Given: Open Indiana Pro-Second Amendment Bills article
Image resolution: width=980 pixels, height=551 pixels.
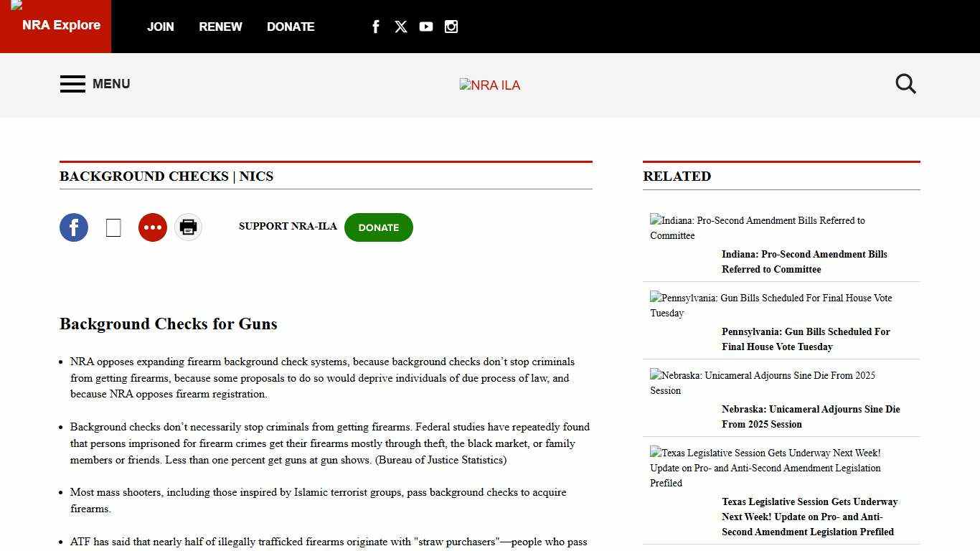Looking at the screenshot, I should [x=804, y=262].
